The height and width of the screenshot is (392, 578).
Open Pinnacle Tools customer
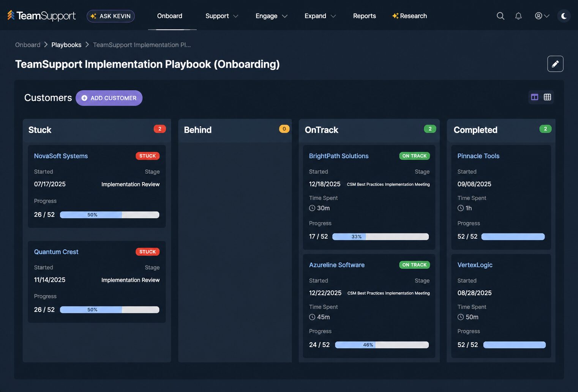pyautogui.click(x=478, y=156)
